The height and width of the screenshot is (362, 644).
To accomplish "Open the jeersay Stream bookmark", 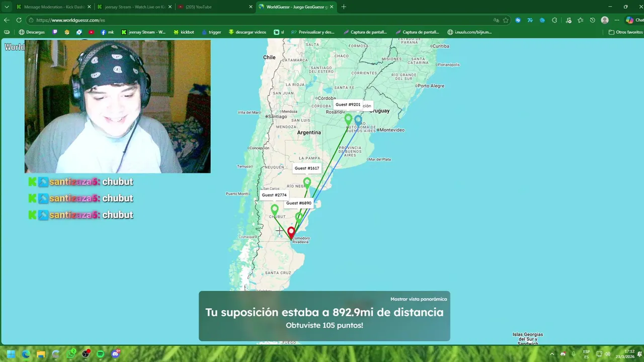I will tap(143, 32).
